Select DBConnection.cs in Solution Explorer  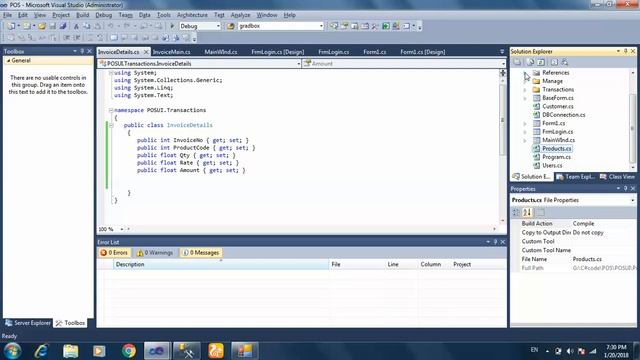[563, 115]
